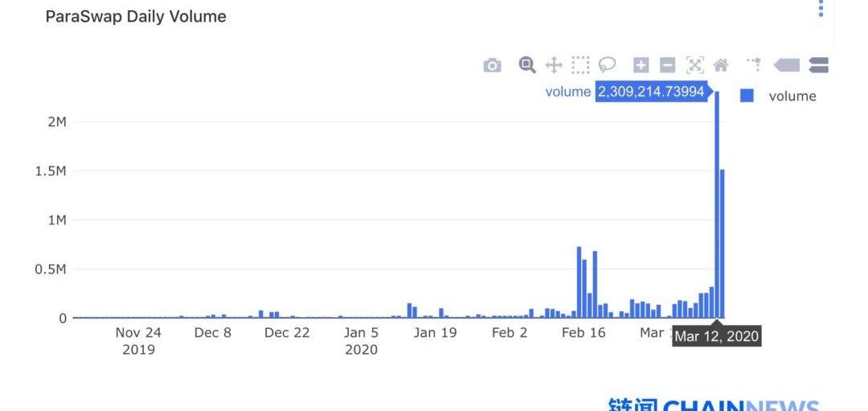Show closest data on hover
Screen dimensions: 868x411
pyautogui.click(x=787, y=65)
